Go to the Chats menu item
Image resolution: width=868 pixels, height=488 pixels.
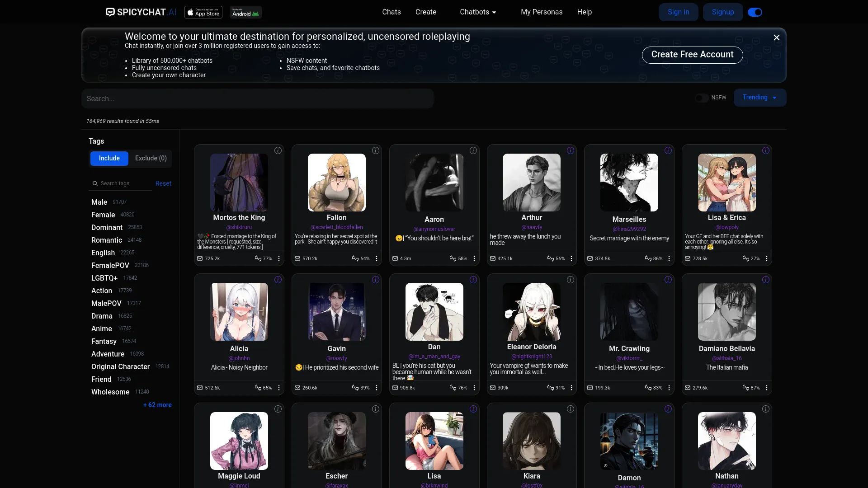pos(391,12)
